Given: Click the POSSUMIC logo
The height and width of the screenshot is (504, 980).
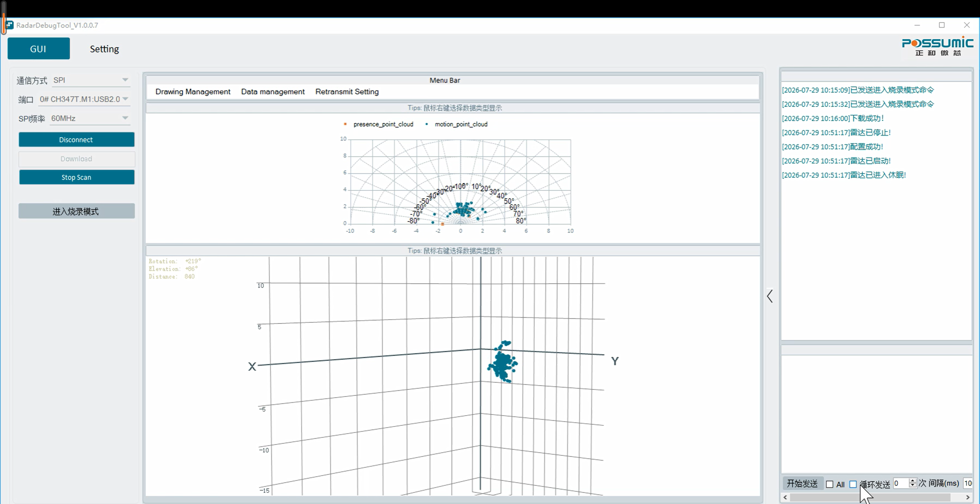Looking at the screenshot, I should pos(937,46).
